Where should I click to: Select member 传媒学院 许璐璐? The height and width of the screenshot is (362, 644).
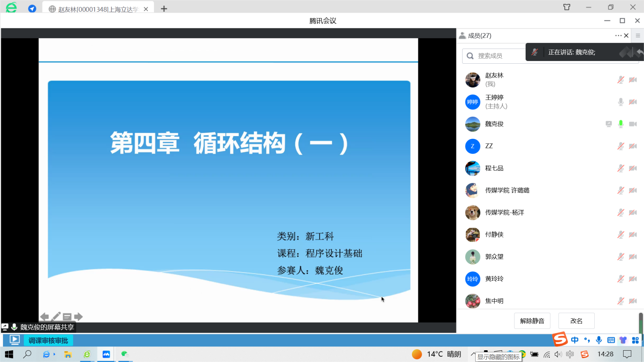[x=550, y=190]
